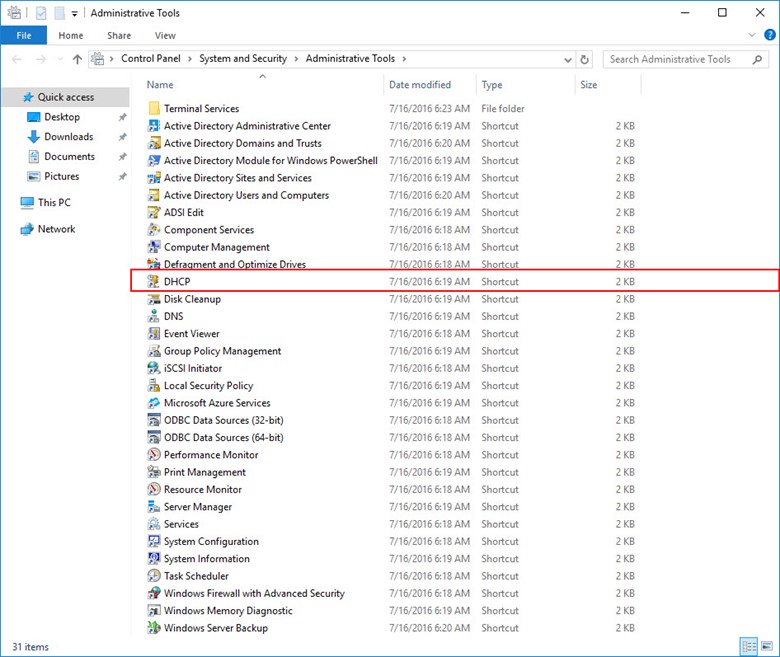Expand the ribbon with the chevron
The width and height of the screenshot is (780, 657).
tap(752, 36)
